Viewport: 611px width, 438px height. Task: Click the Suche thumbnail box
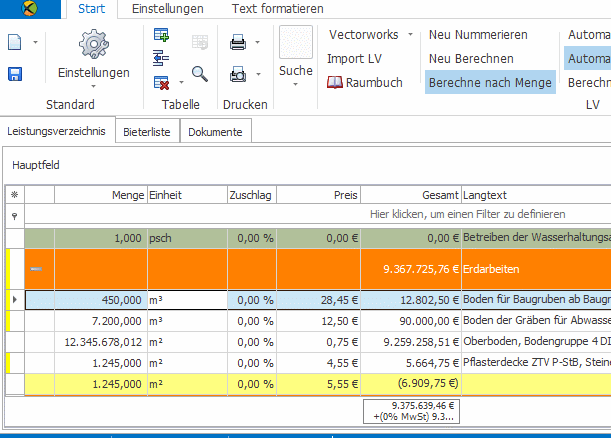[x=296, y=42]
